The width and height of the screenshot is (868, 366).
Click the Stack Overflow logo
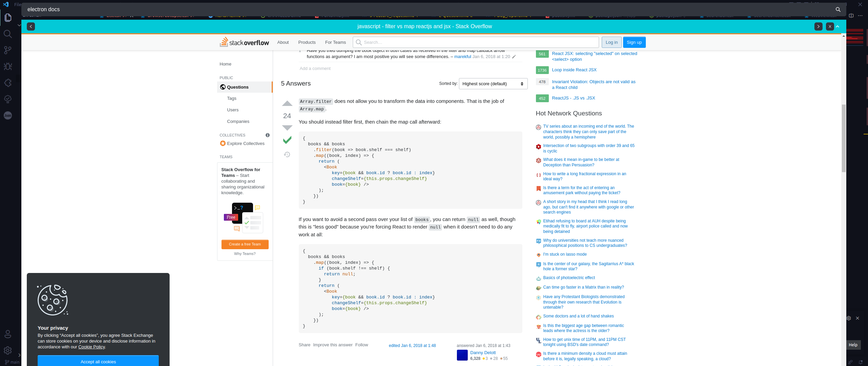click(x=244, y=42)
